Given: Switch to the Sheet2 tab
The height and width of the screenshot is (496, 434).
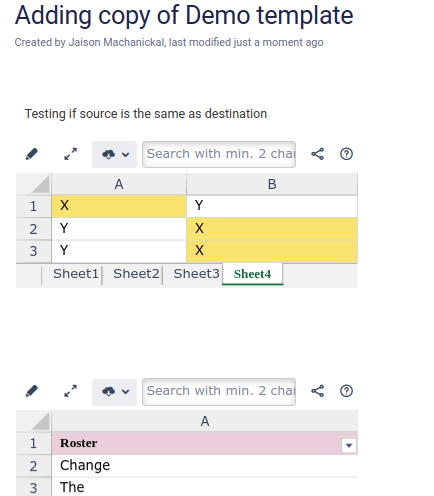Looking at the screenshot, I should [136, 274].
